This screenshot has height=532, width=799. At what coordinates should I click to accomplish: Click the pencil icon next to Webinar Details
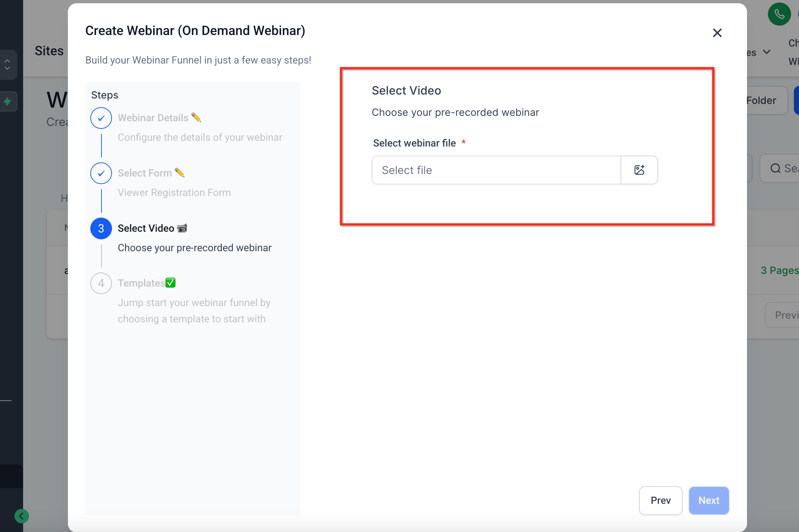[x=196, y=118]
